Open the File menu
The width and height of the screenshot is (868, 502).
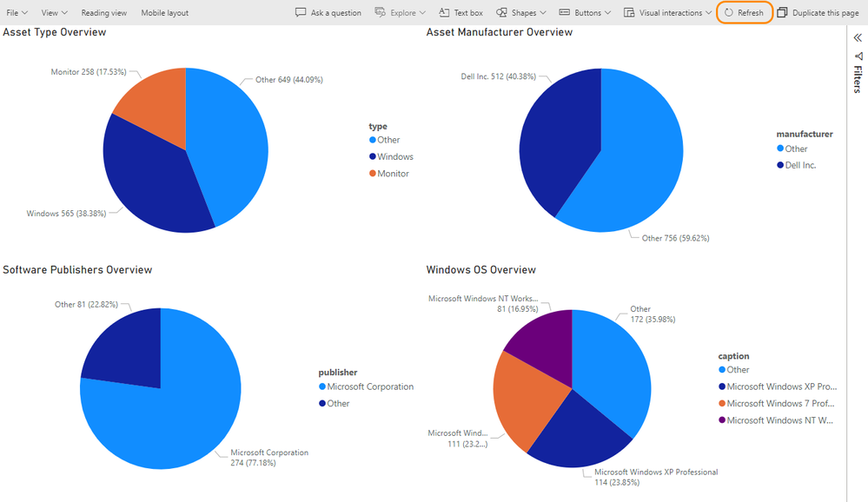coord(17,13)
